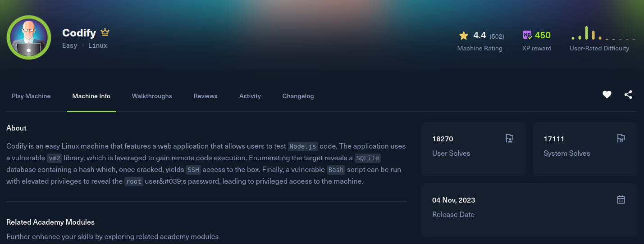
Task: Click the User Solves label
Action: coord(451,153)
